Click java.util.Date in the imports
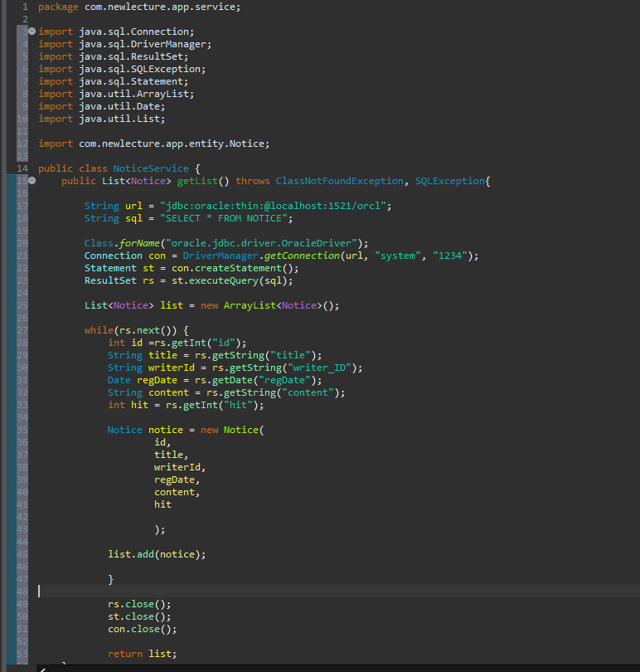This screenshot has width=640, height=672. point(119,107)
